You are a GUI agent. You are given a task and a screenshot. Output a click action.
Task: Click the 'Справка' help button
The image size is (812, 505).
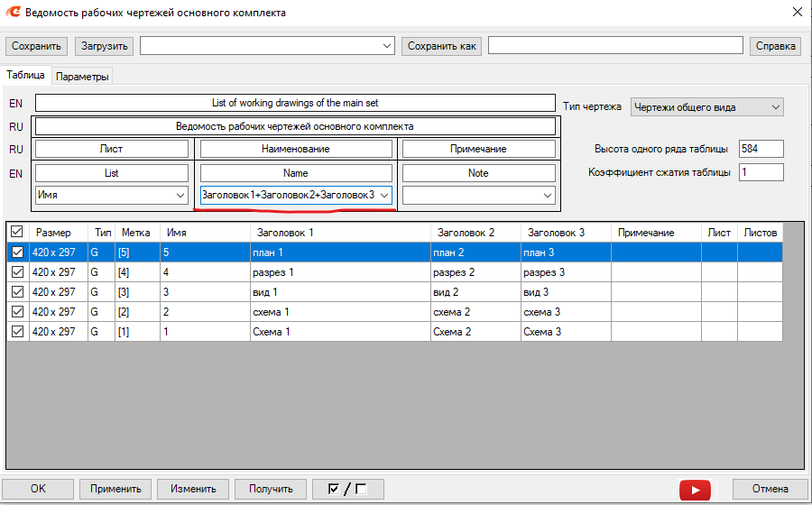tap(774, 46)
